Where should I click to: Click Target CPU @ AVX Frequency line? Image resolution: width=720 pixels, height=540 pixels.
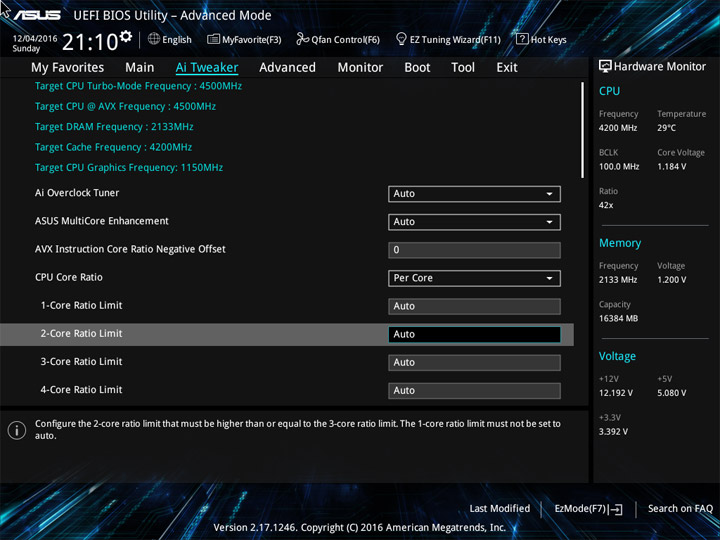125,107
